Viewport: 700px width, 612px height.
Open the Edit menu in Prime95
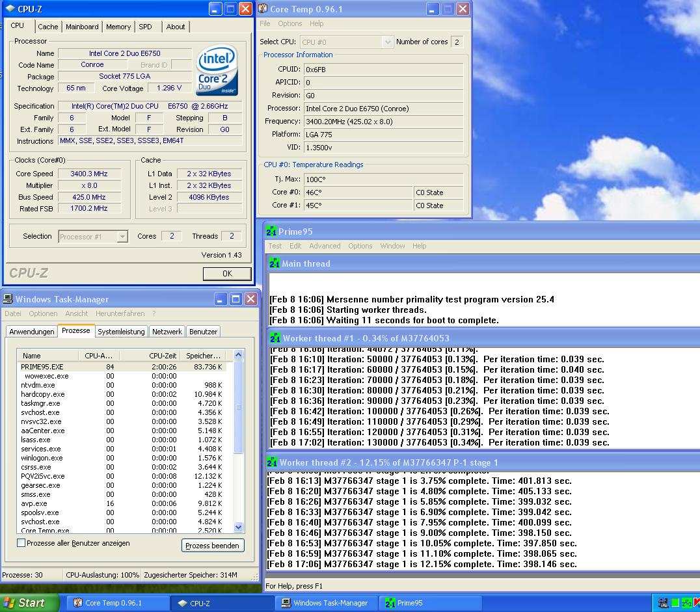point(295,245)
